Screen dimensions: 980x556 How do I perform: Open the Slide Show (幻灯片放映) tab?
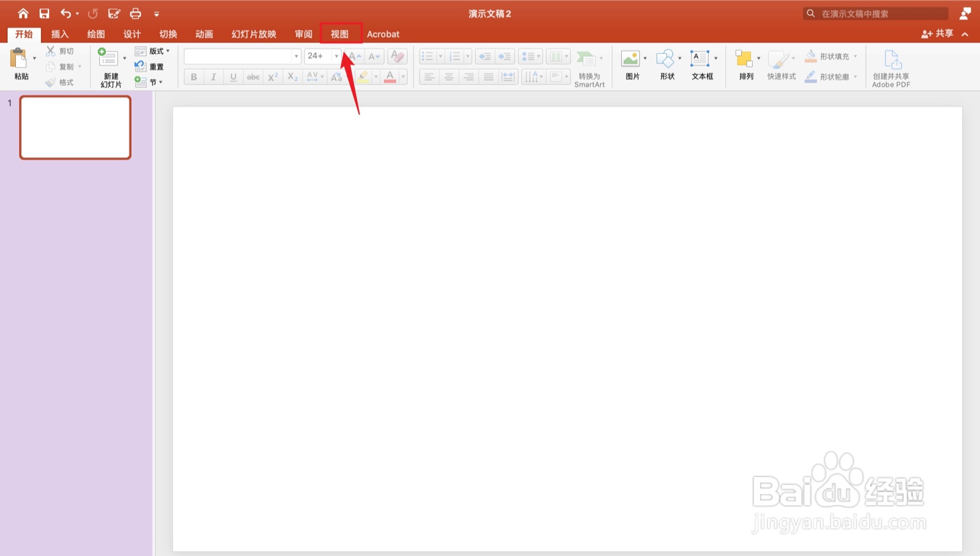coord(254,34)
